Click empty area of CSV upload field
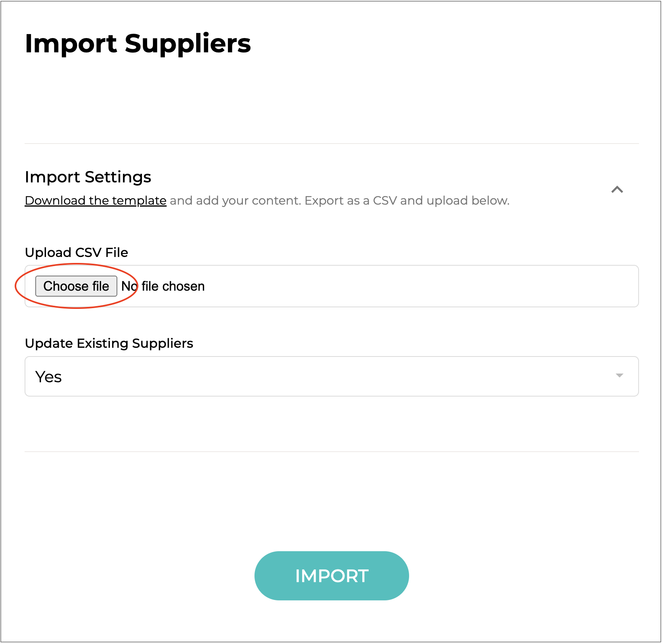 [396, 286]
